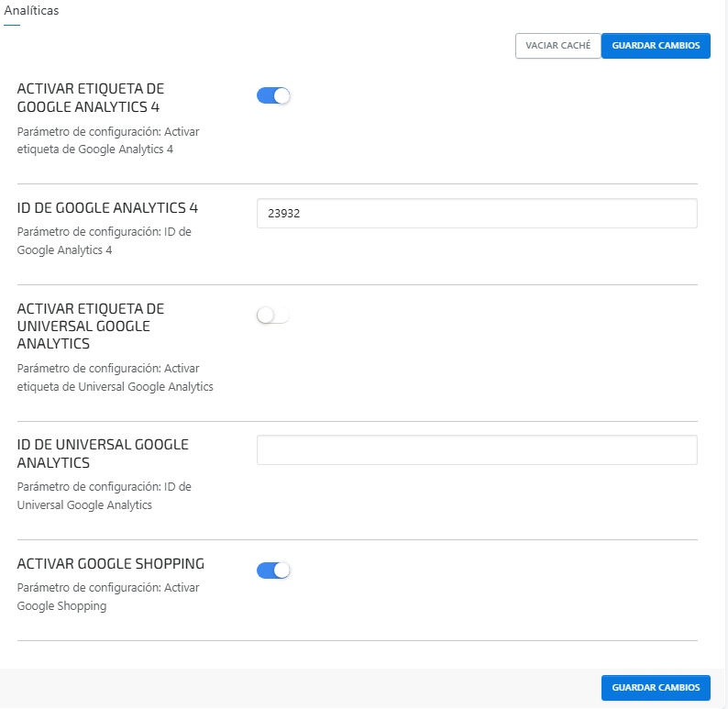Click the top Guardar Cambios button

(656, 46)
